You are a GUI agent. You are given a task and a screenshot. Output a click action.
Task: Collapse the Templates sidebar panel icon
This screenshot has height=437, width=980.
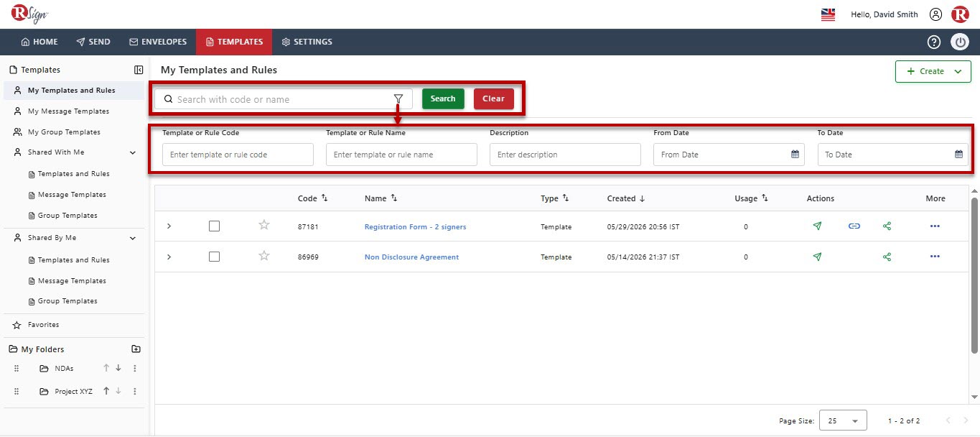pyautogui.click(x=139, y=70)
